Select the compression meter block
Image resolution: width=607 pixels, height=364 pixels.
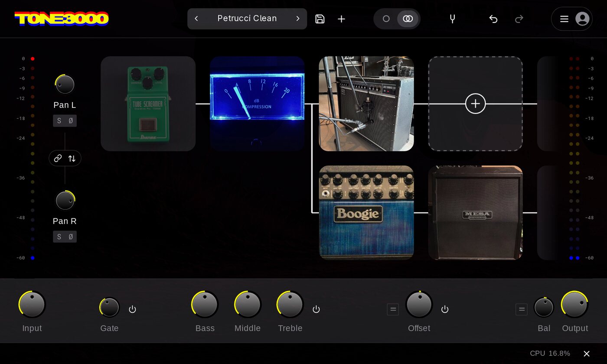point(257,104)
